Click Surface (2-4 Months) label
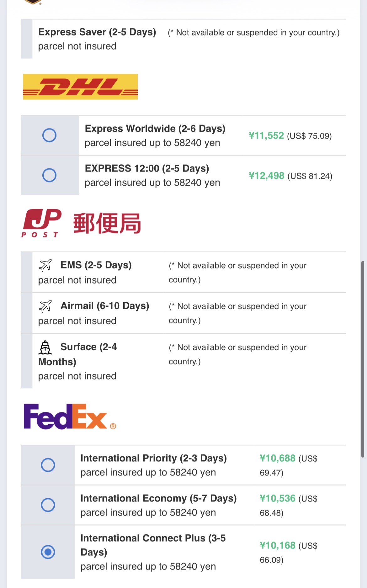 coord(78,354)
